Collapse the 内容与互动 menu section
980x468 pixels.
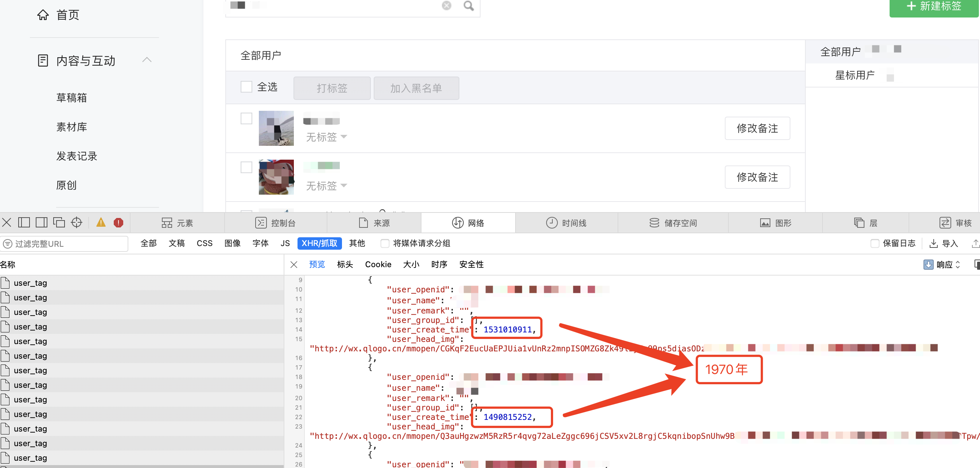click(x=147, y=60)
